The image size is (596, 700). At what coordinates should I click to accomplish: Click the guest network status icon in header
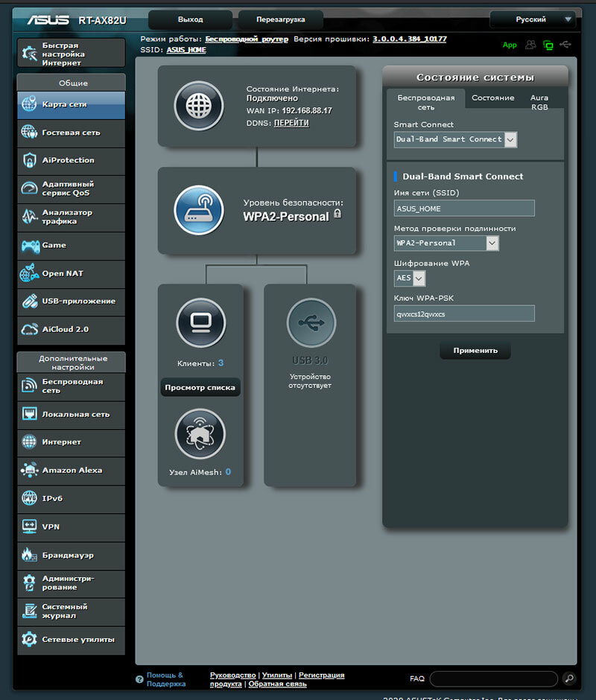(530, 45)
